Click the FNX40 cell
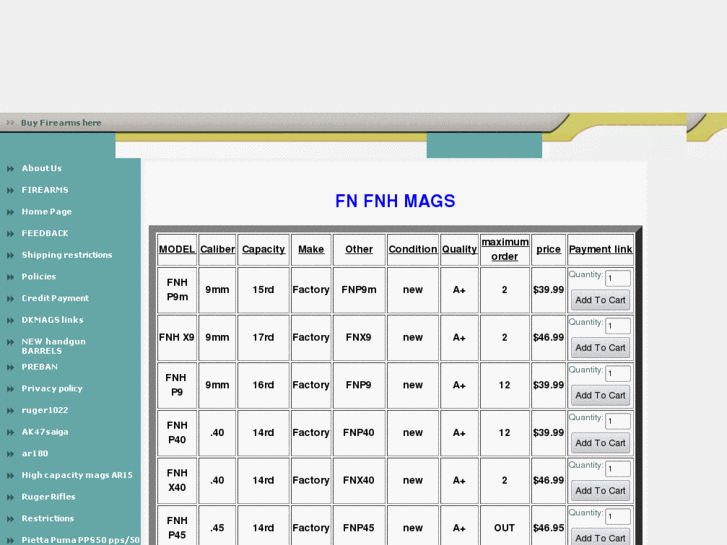 click(x=359, y=481)
